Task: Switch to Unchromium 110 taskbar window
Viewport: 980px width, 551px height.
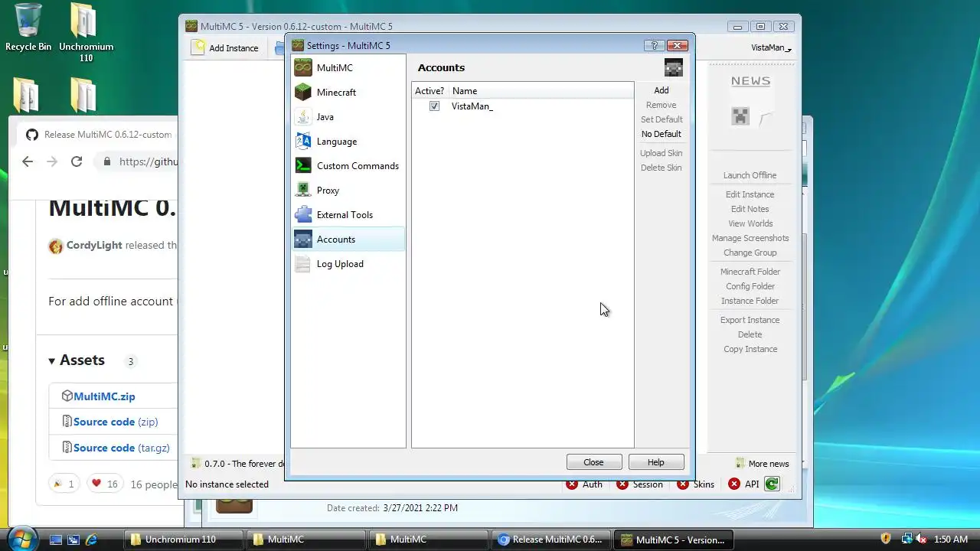Action: pyautogui.click(x=184, y=540)
